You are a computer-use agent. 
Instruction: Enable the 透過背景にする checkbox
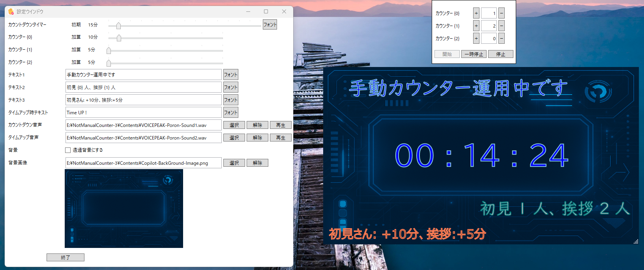68,150
